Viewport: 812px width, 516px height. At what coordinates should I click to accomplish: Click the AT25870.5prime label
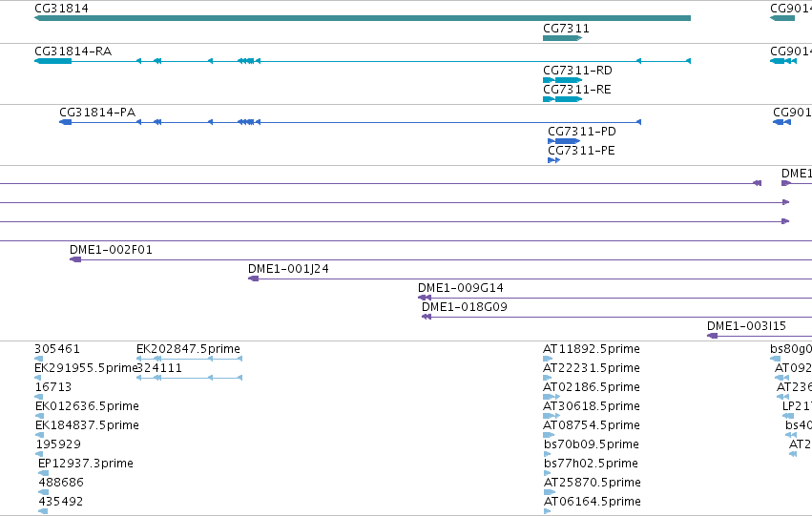(593, 483)
